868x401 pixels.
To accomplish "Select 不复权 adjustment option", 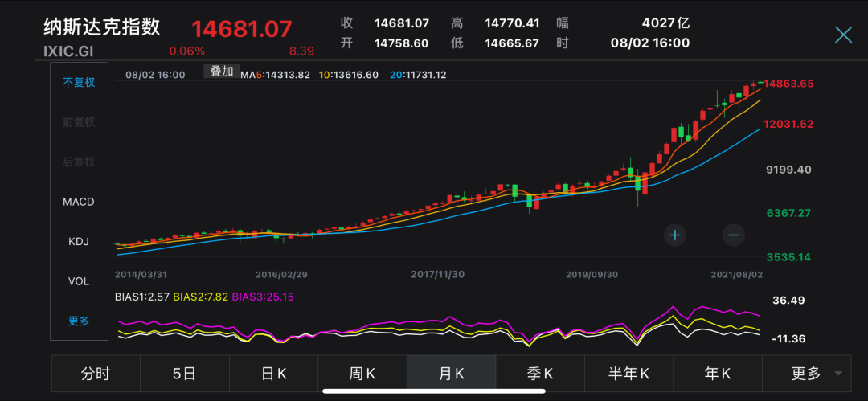I will pyautogui.click(x=79, y=83).
